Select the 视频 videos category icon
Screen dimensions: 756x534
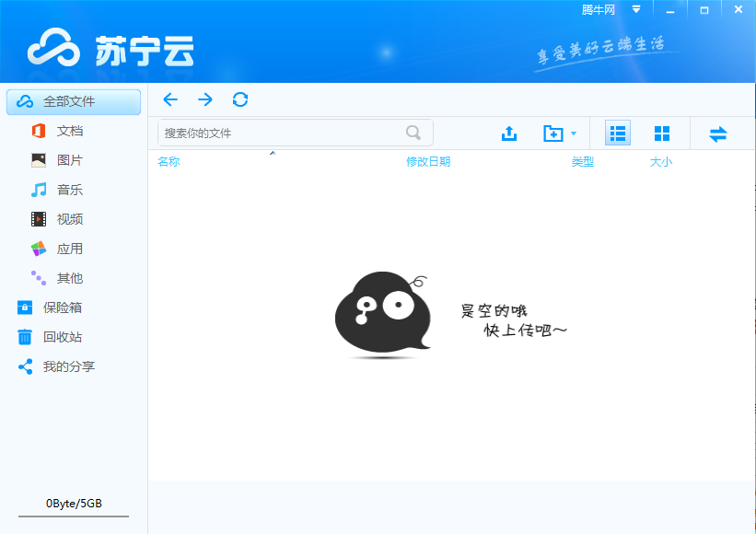pos(37,219)
